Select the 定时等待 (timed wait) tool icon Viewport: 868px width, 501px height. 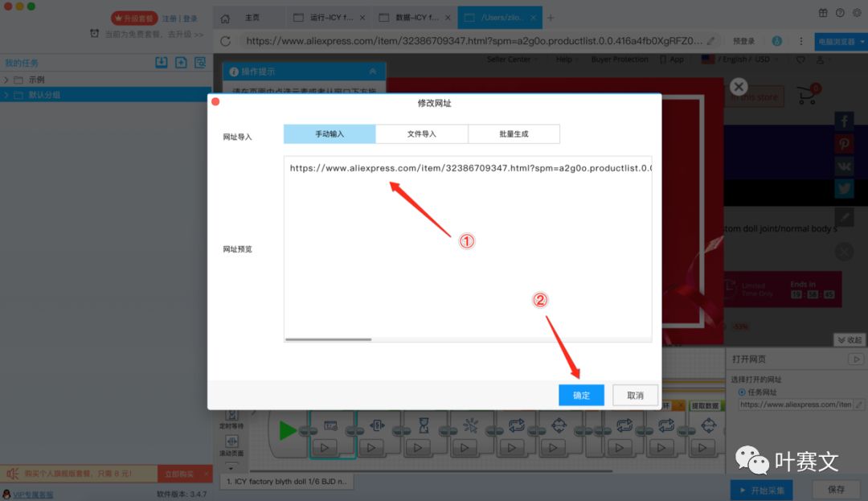231,415
